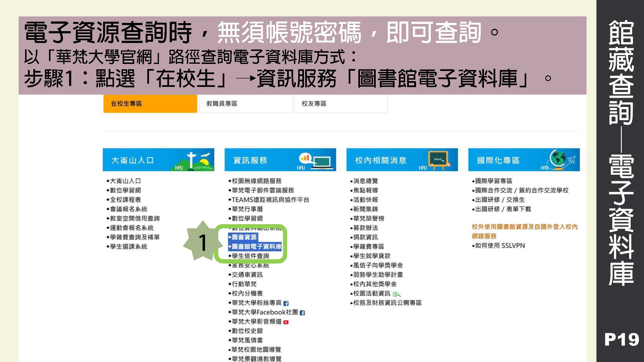Open 全校課程表 link
The width and height of the screenshot is (644, 362).
125,200
